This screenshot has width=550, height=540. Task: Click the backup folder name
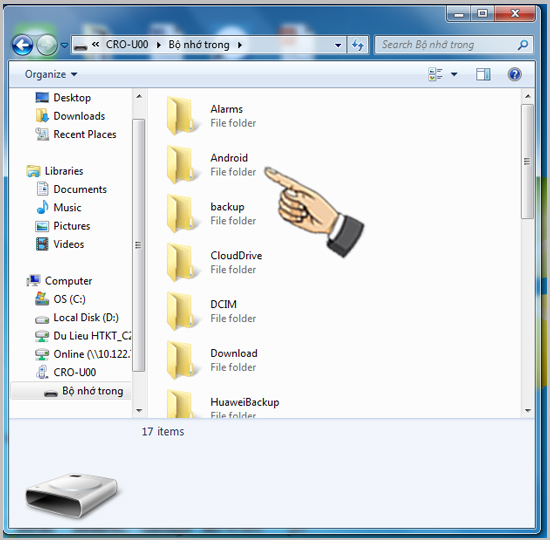(x=227, y=207)
